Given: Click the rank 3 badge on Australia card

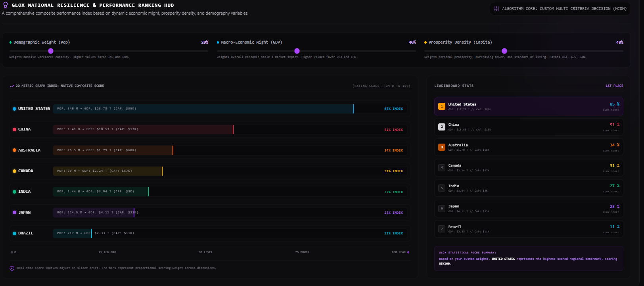Looking at the screenshot, I should pos(442,147).
